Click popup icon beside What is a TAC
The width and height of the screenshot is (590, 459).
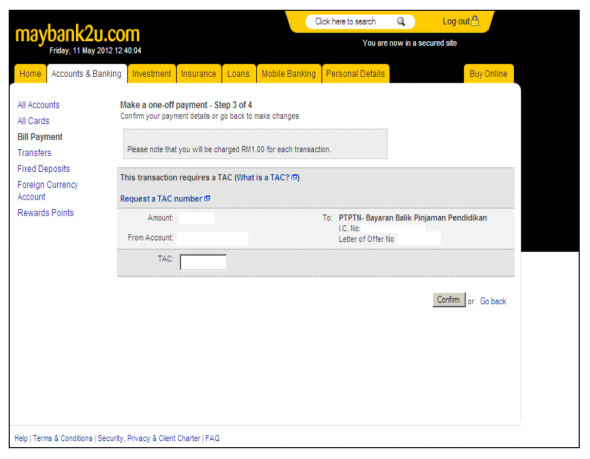294,177
